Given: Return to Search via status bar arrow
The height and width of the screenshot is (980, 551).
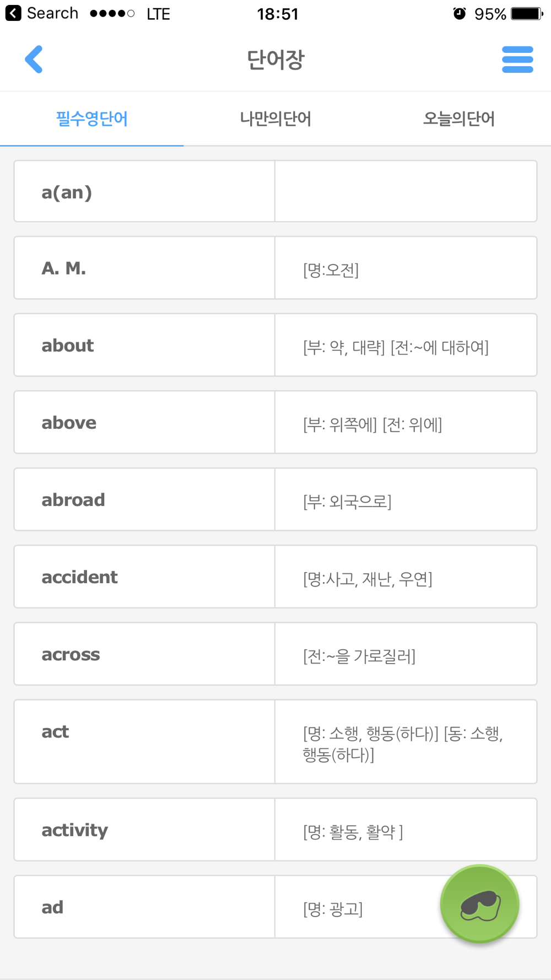Looking at the screenshot, I should [13, 13].
